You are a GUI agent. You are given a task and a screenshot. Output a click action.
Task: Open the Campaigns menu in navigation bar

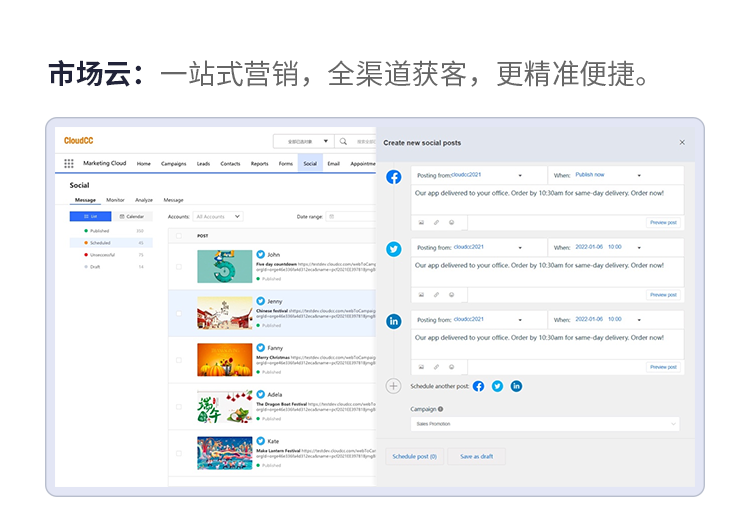(x=174, y=164)
